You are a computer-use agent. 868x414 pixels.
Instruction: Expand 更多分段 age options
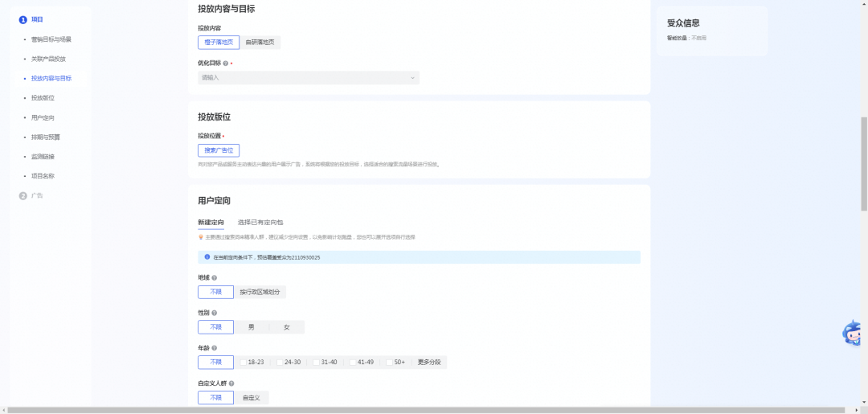pos(429,363)
